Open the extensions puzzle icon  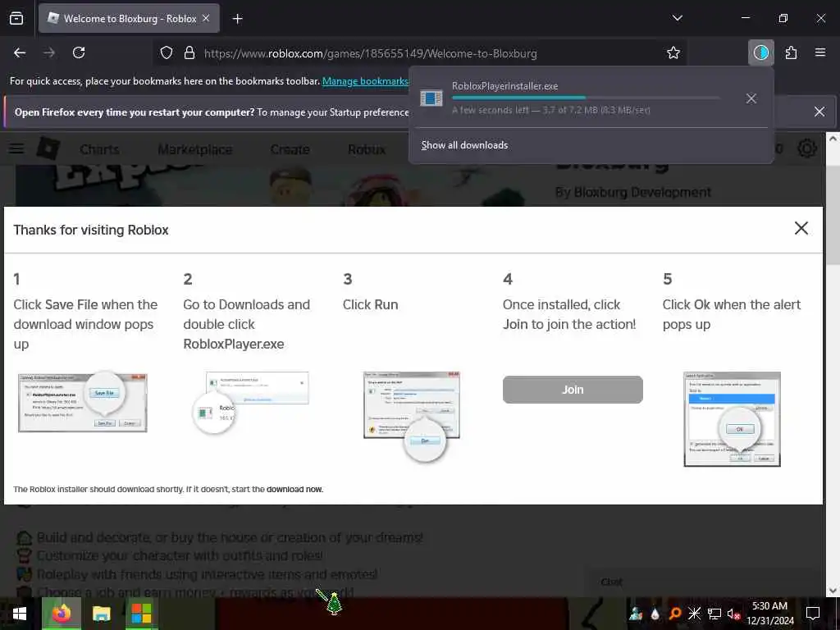click(791, 52)
